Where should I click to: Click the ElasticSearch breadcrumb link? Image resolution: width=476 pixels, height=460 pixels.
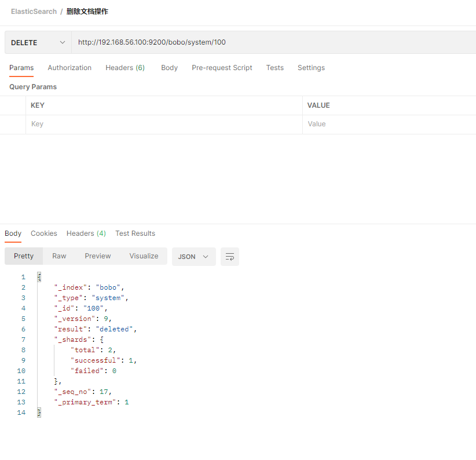[34, 12]
